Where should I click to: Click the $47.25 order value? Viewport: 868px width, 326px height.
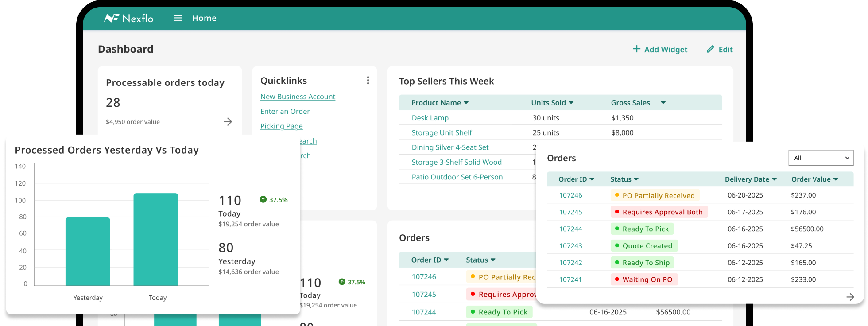tap(802, 246)
